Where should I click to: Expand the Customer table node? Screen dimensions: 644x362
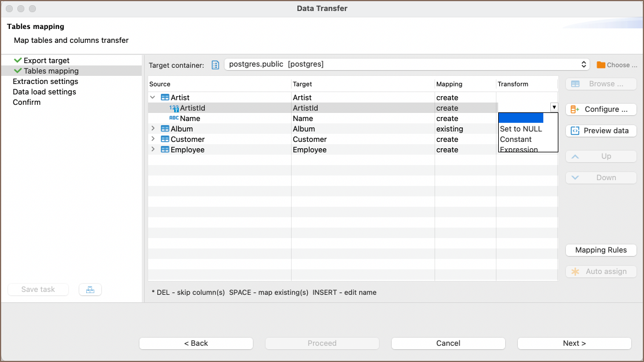click(153, 140)
